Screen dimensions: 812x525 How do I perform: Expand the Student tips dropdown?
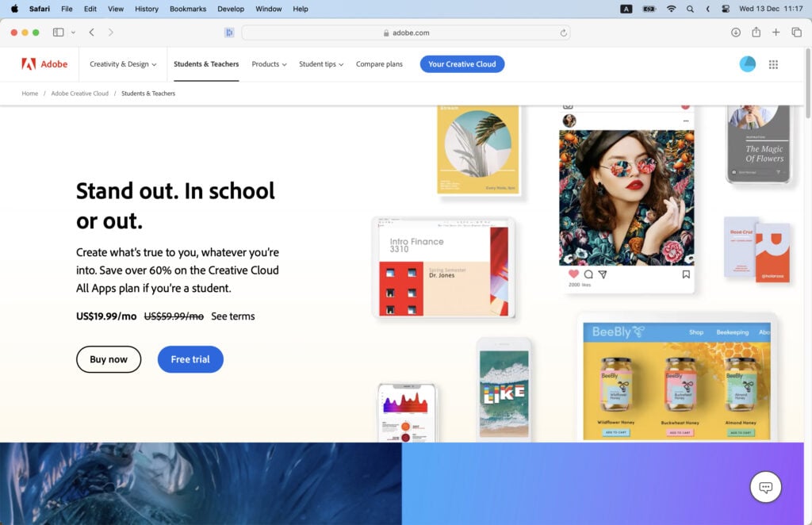pyautogui.click(x=320, y=64)
